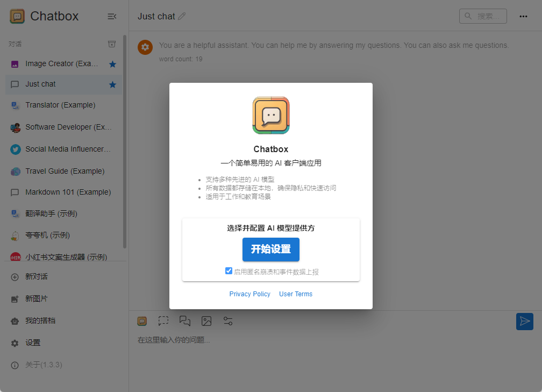This screenshot has width=542, height=392.
Task: Open the Privacy Policy link
Action: [x=249, y=294]
